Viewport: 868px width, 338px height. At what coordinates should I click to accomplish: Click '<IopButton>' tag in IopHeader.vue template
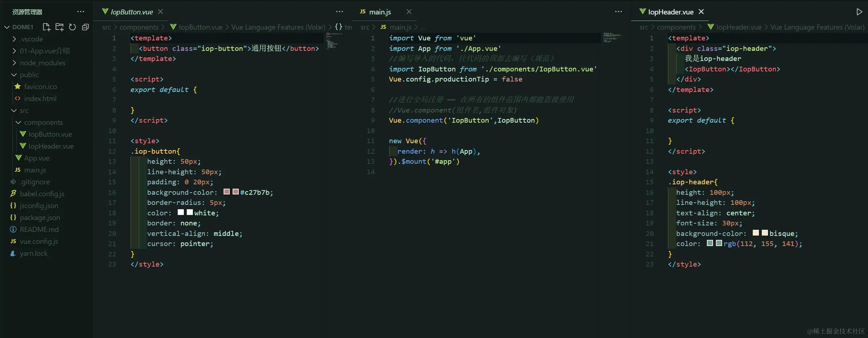[708, 69]
